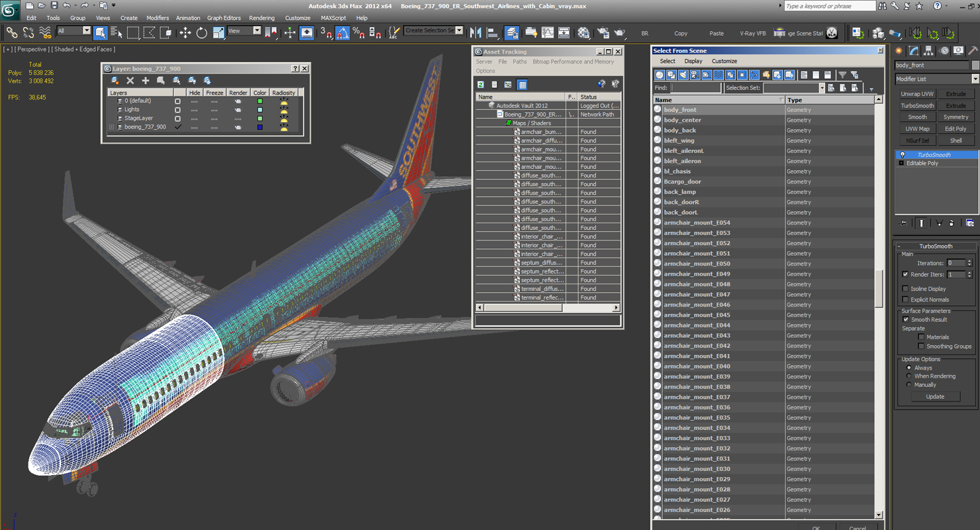The image size is (980, 530).
Task: Pick the Select and Uniform Scale tool
Action: 218,32
